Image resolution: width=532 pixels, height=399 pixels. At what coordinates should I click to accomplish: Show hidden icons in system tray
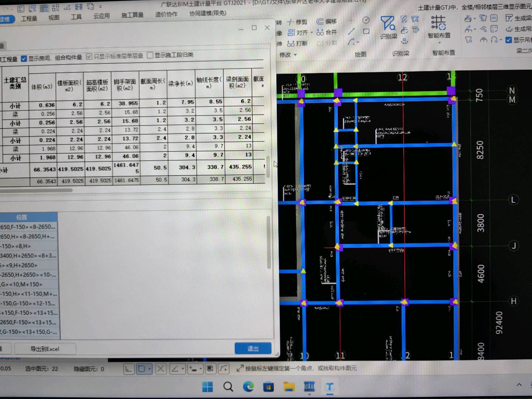click(519, 385)
